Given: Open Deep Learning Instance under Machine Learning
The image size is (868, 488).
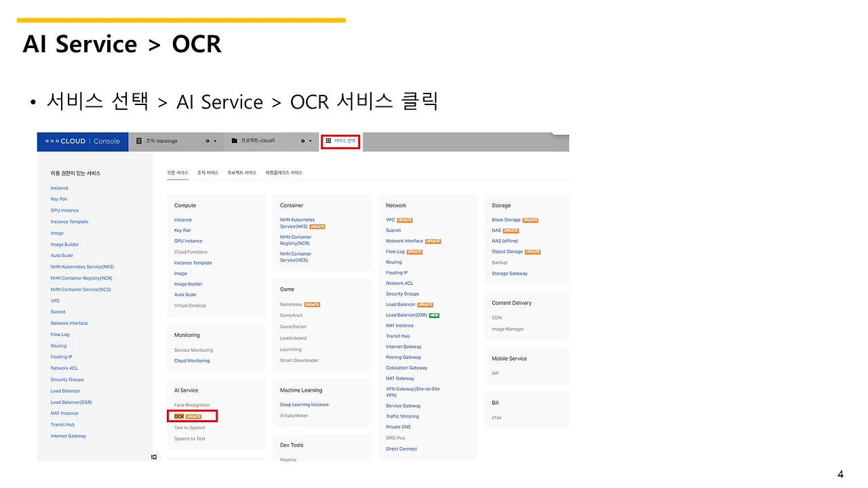Looking at the screenshot, I should (x=304, y=405).
